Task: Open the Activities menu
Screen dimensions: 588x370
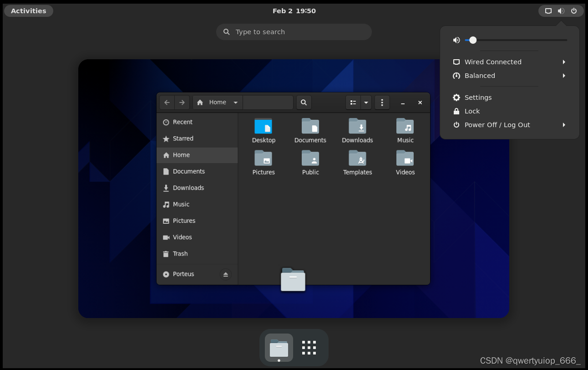Action: point(28,10)
